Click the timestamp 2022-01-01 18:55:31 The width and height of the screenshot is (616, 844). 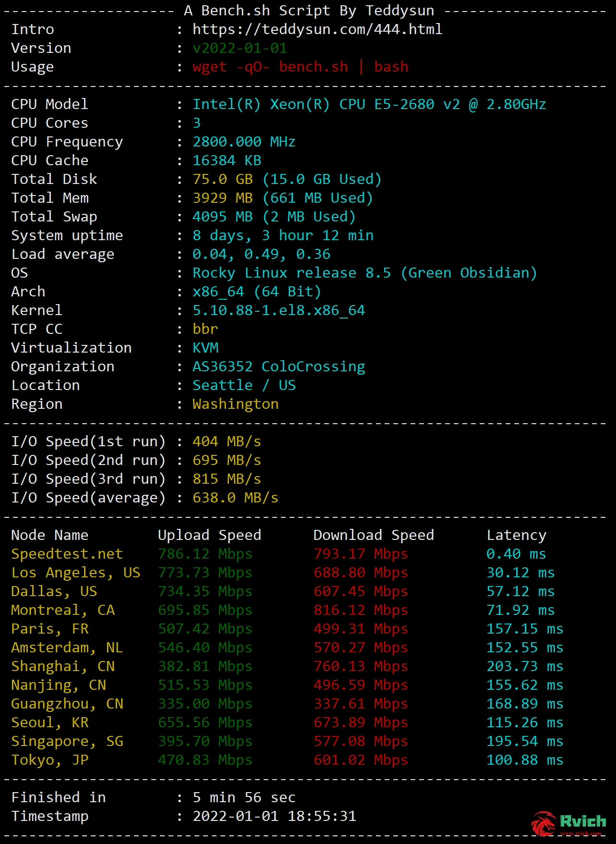(x=274, y=816)
